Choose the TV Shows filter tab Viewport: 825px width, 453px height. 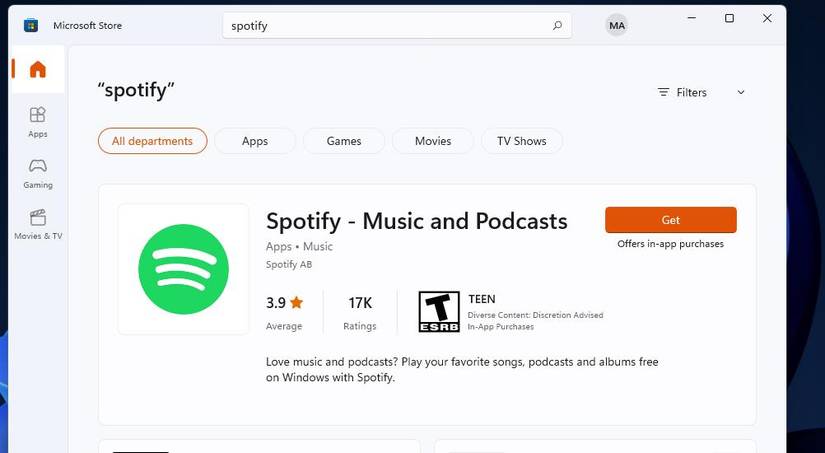(521, 141)
